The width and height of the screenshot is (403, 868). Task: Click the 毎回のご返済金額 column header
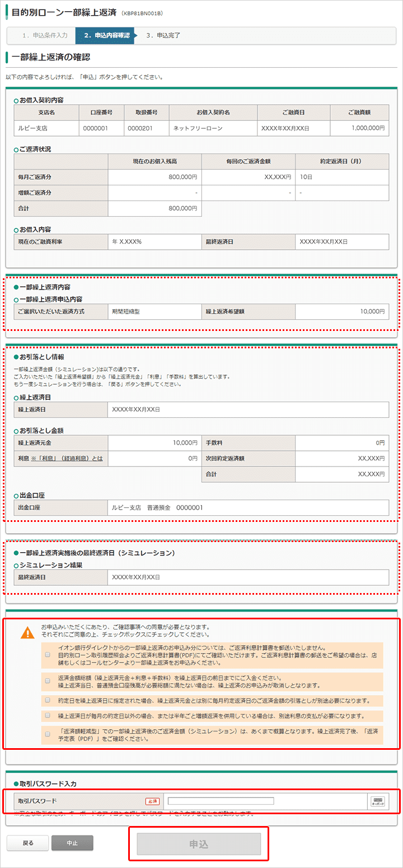[x=248, y=161]
